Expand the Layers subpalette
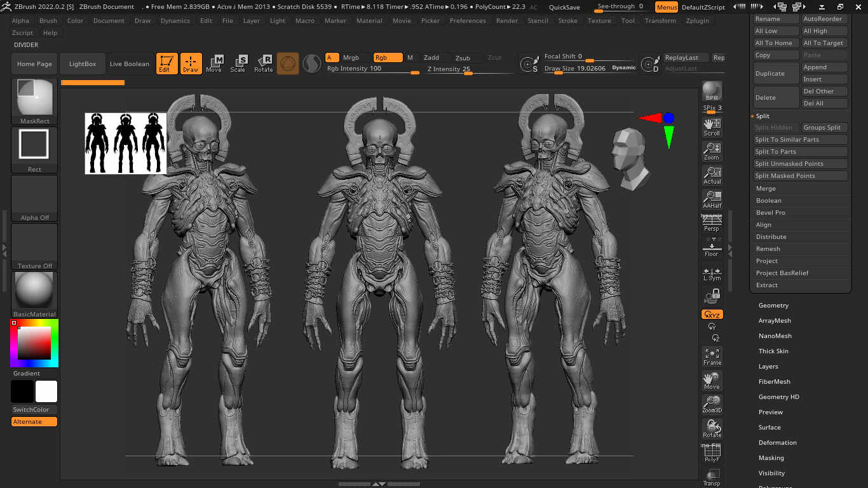868x488 pixels. (768, 367)
